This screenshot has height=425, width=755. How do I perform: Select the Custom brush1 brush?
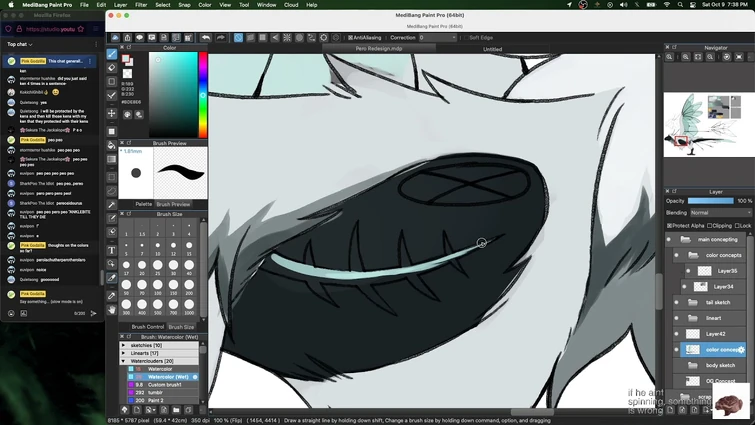click(166, 385)
